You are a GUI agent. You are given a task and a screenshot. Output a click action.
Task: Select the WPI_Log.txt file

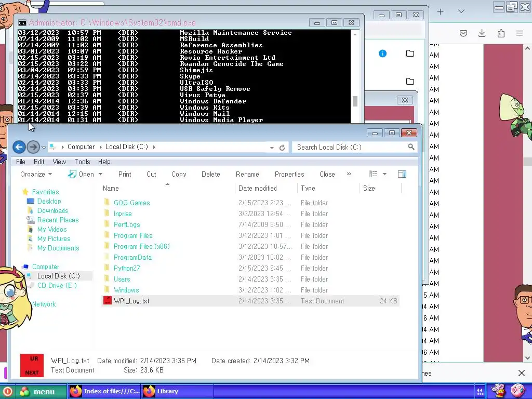point(250,301)
